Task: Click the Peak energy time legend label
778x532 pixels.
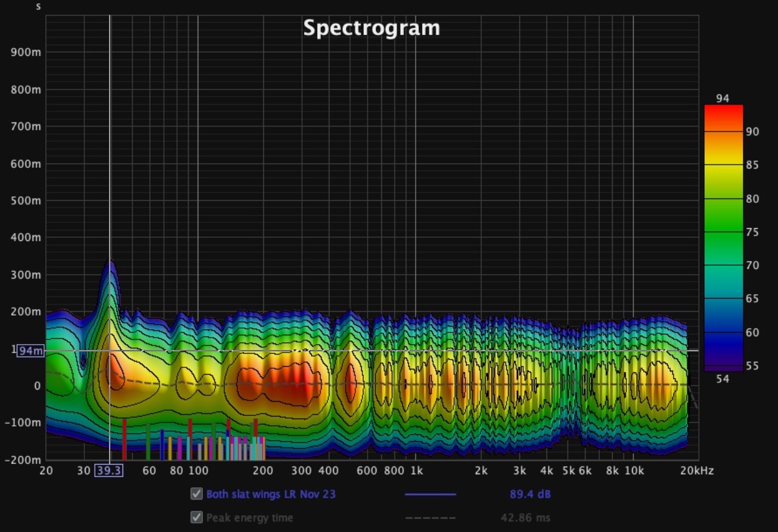Action: pos(250,518)
